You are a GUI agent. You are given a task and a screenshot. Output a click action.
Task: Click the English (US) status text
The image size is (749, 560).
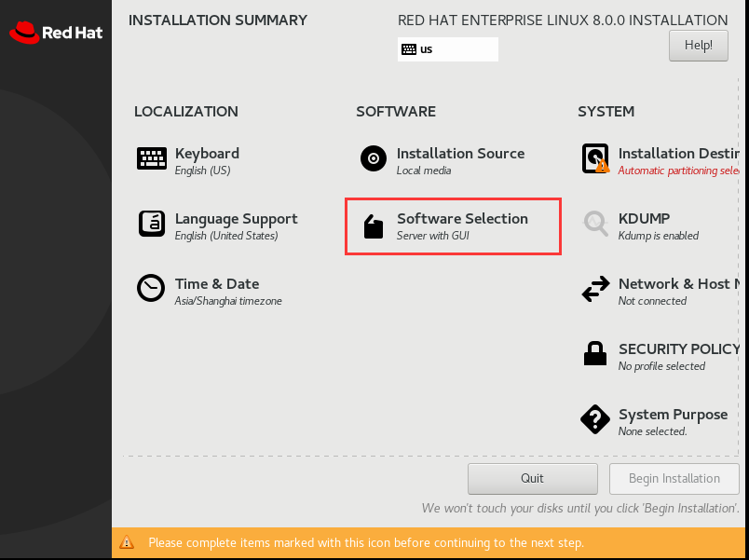(202, 171)
